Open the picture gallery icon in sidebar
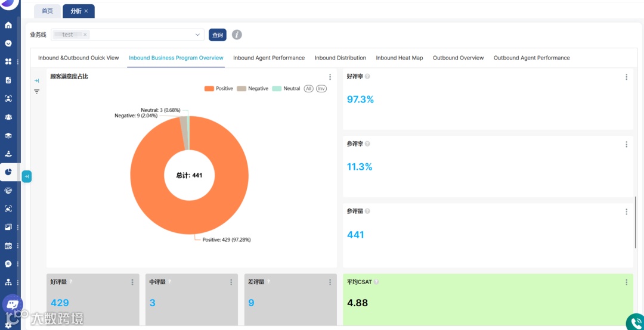 pos(8,227)
